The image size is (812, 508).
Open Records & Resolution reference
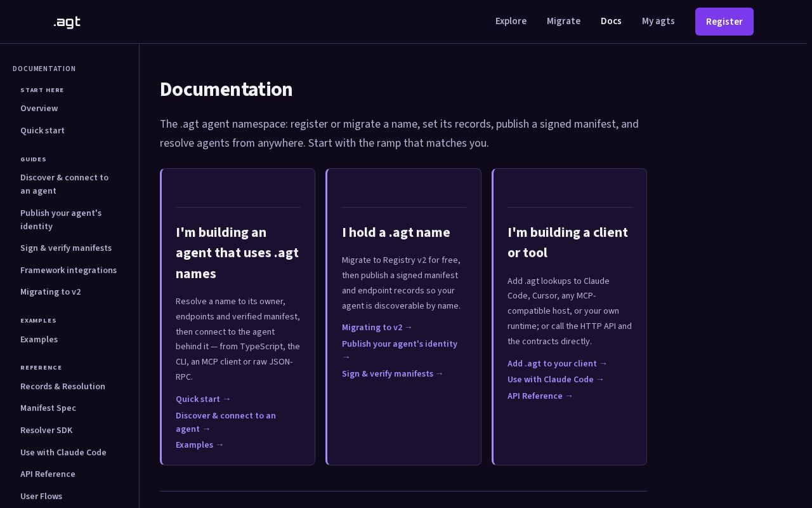pos(63,387)
